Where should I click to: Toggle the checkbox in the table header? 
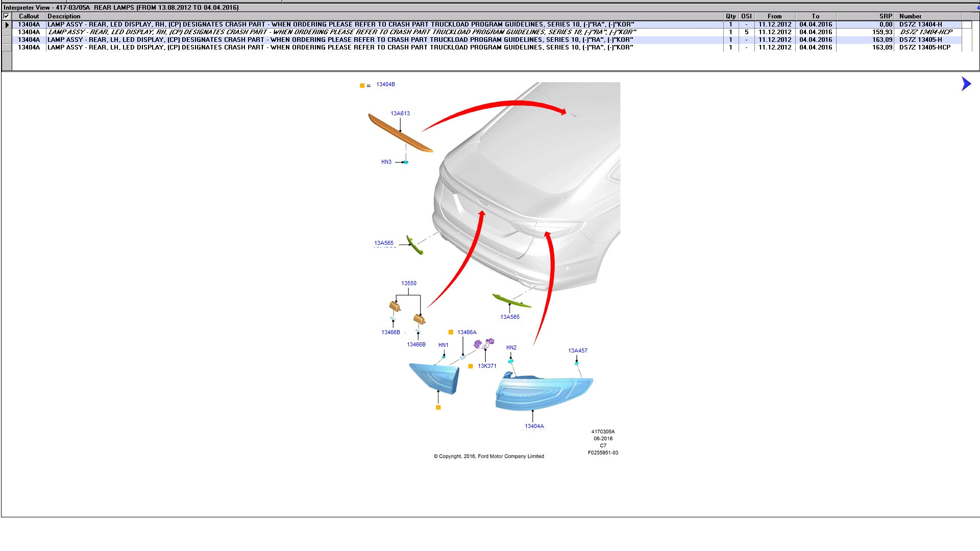tap(7, 16)
